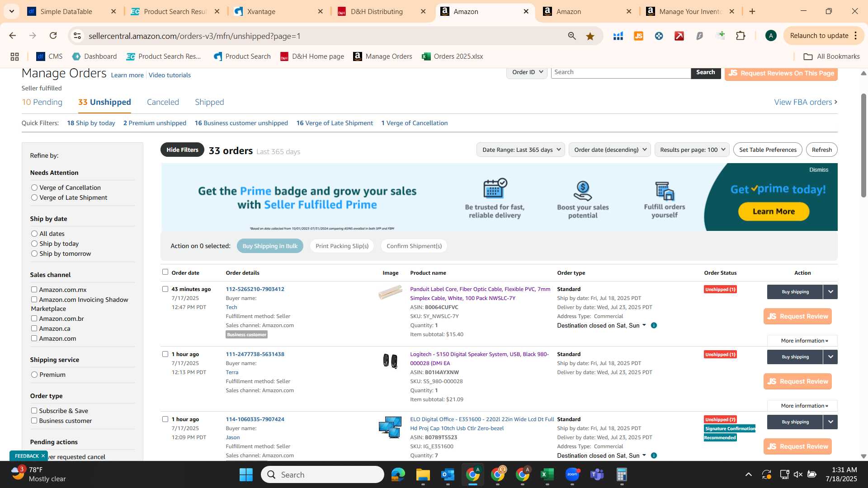
Task: Expand Buy shipping arrow for Panduit order
Action: (830, 292)
